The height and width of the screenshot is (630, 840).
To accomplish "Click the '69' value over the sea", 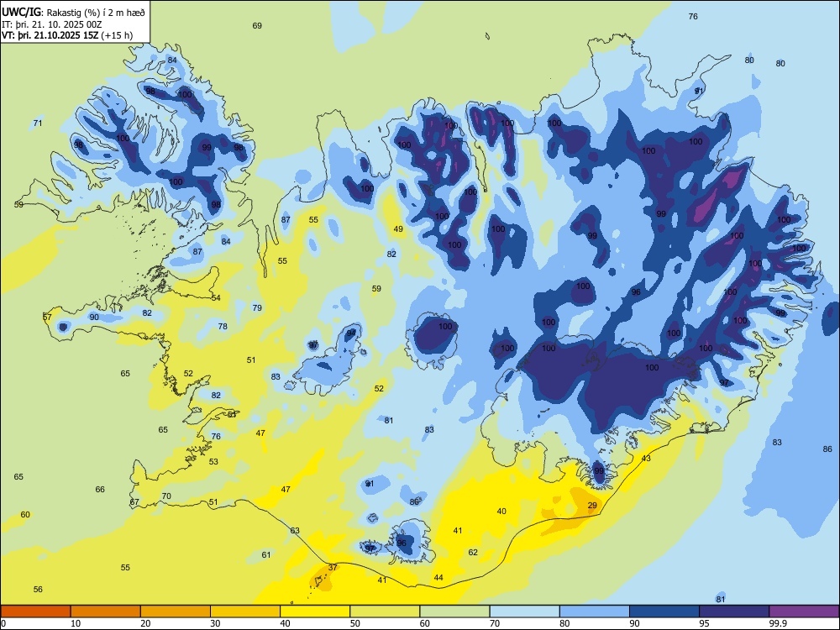I will [257, 26].
